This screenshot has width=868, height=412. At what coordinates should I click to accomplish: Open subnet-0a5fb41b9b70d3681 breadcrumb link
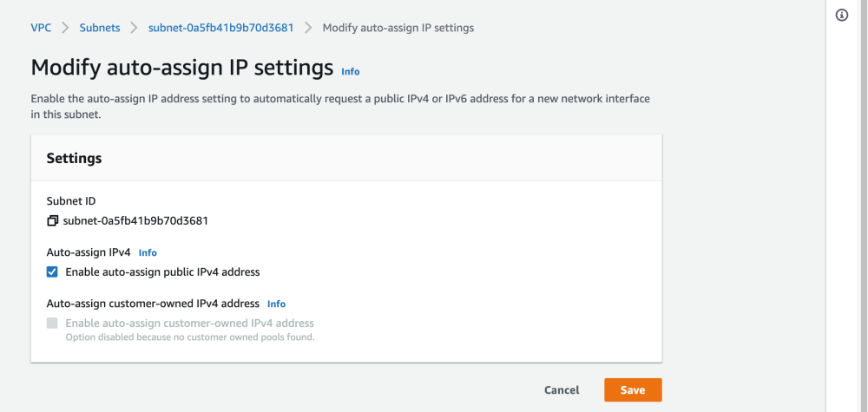click(221, 28)
